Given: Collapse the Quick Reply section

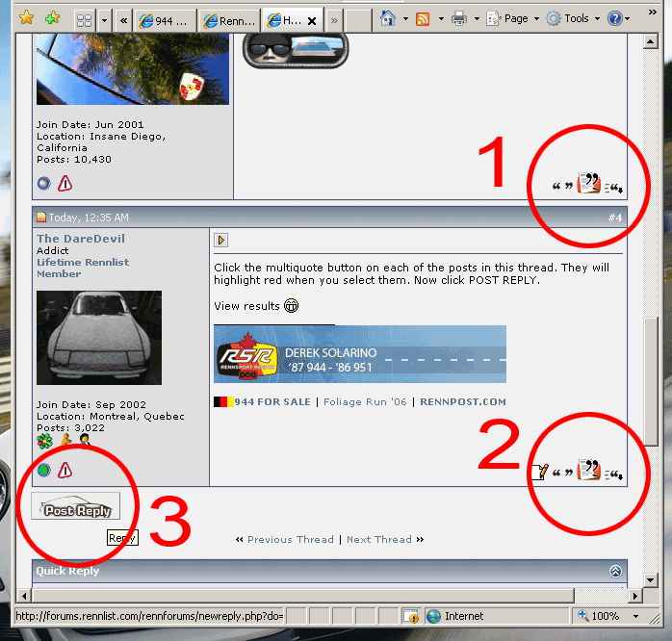Looking at the screenshot, I should 615,571.
